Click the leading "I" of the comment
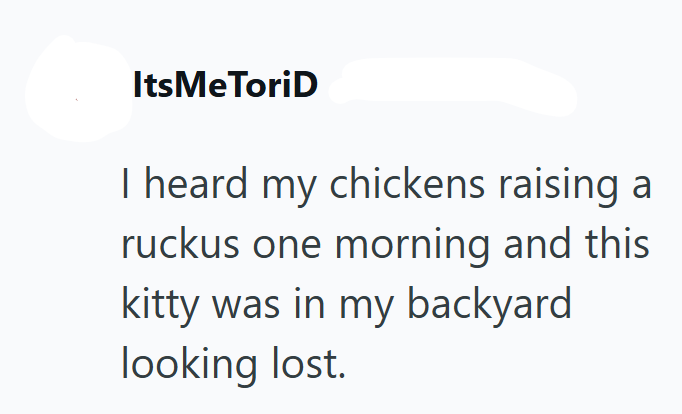The height and width of the screenshot is (414, 682). [x=126, y=185]
